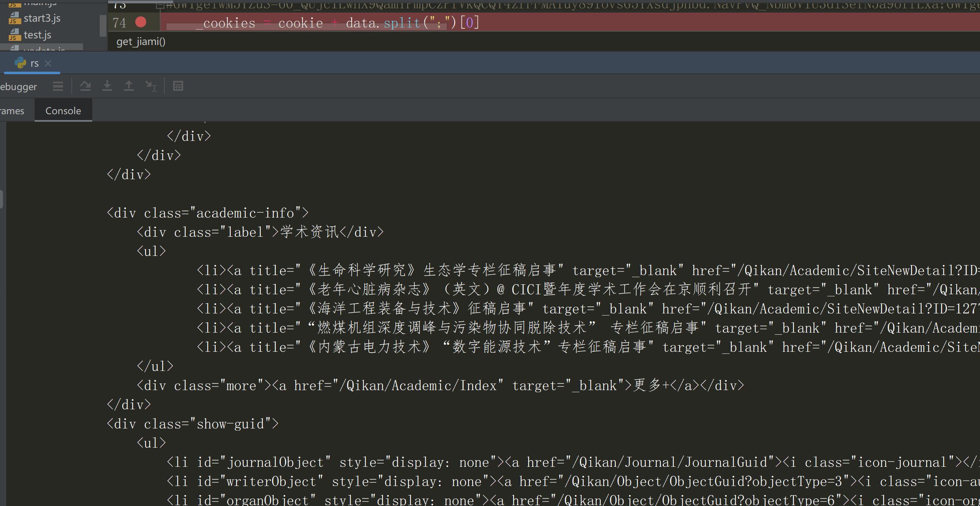Click the Step Over debugger icon
This screenshot has height=506, width=980.
coord(86,86)
